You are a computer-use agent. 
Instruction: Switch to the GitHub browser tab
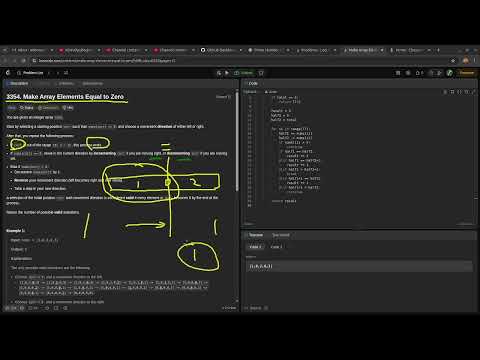[x=221, y=50]
